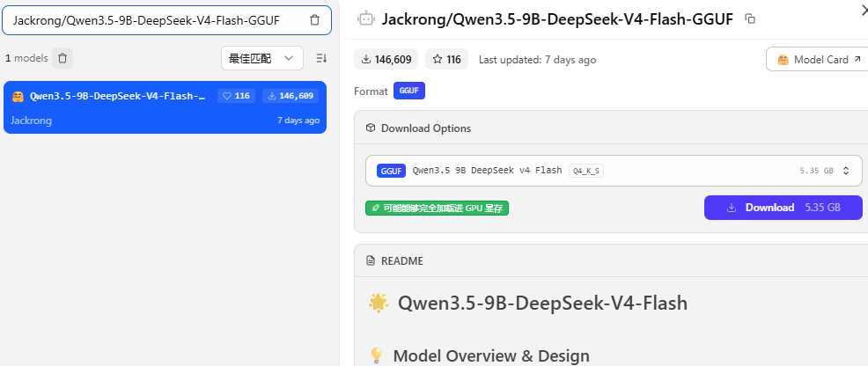868x366 pixels.
Task: Click the '1 models' count label
Action: [26, 58]
